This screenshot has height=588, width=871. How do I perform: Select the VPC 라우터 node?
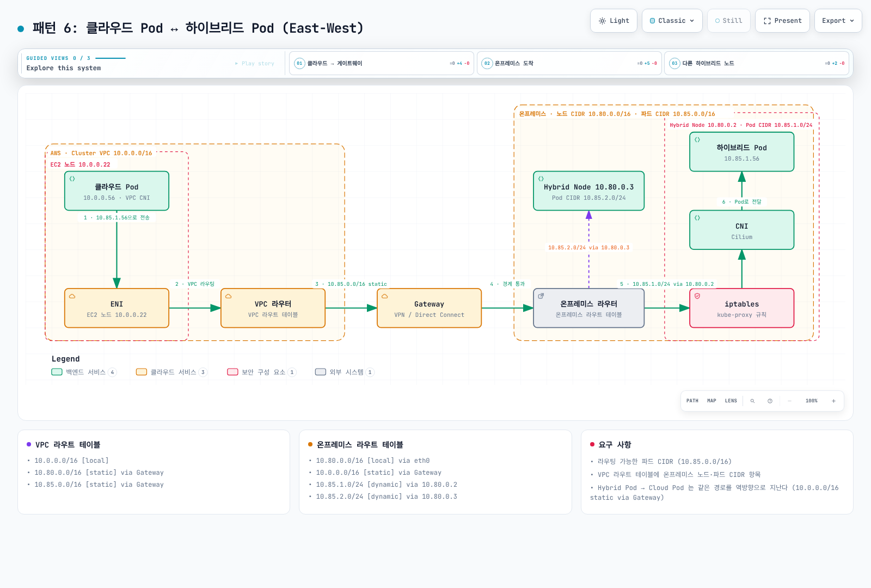click(x=273, y=308)
